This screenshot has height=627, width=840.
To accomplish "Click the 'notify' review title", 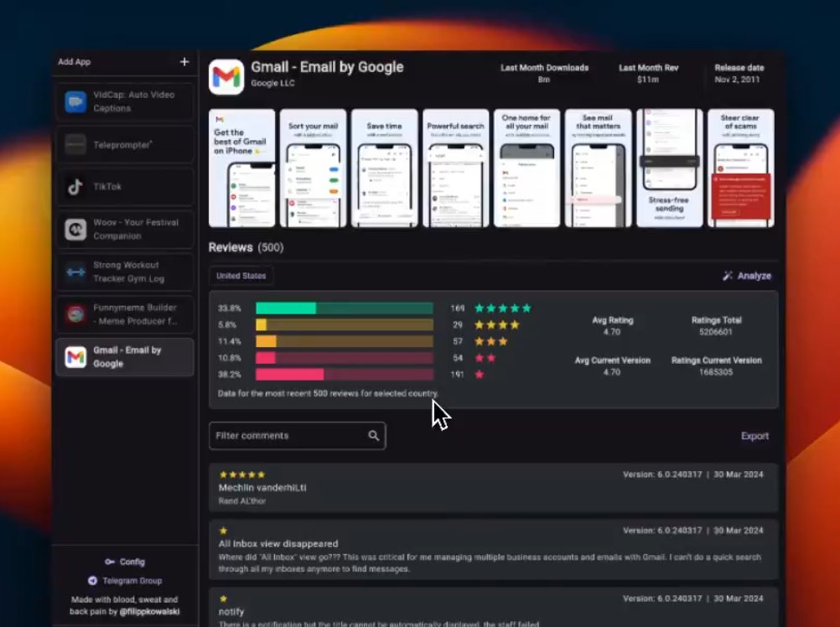I will tap(231, 611).
